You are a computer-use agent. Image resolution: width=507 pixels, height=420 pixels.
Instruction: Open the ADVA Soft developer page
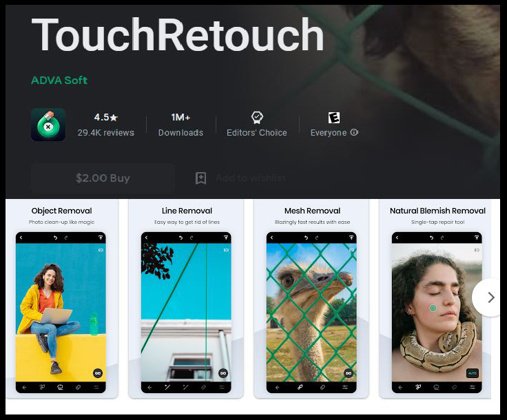[x=59, y=80]
